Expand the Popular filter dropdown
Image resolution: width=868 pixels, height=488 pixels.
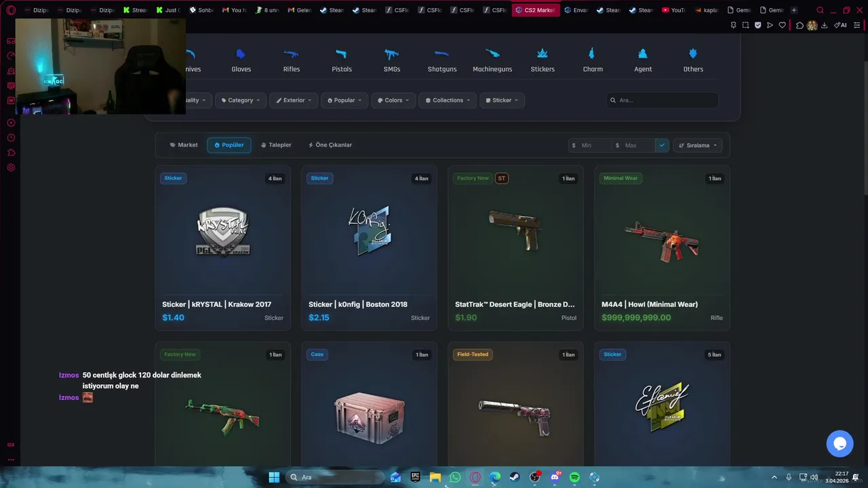click(344, 100)
